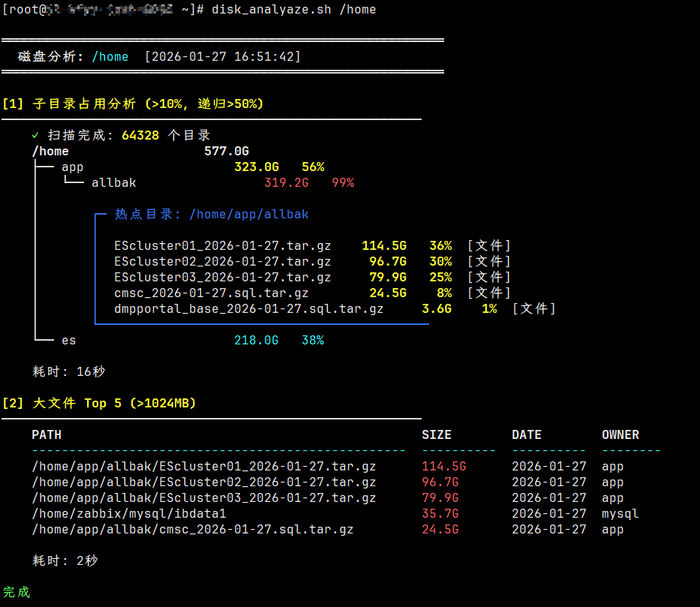
Task: Click the /home/app/allbak/cmsc_2026-01-27.sql.tar.gz full path row
Action: tap(192, 530)
